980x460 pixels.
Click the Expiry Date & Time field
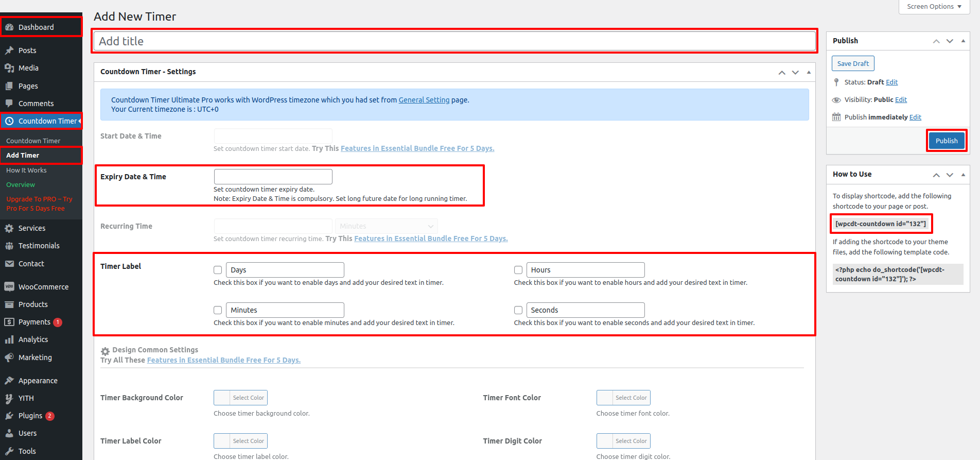tap(273, 177)
